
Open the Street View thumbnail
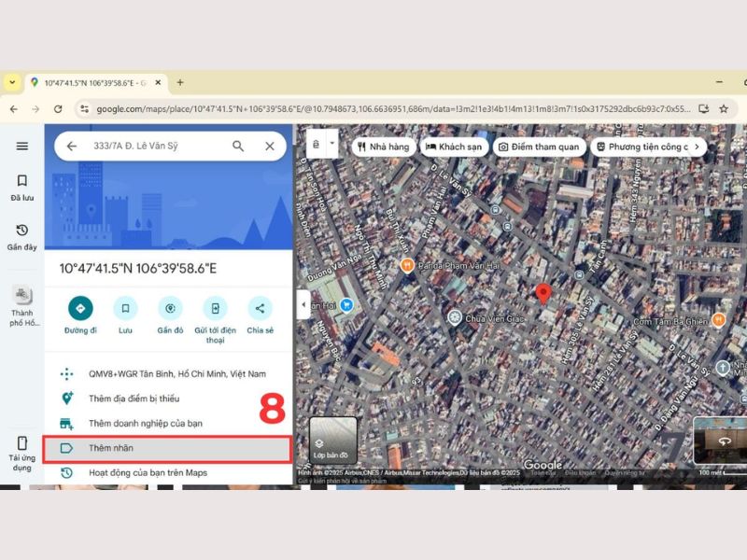[x=720, y=440]
